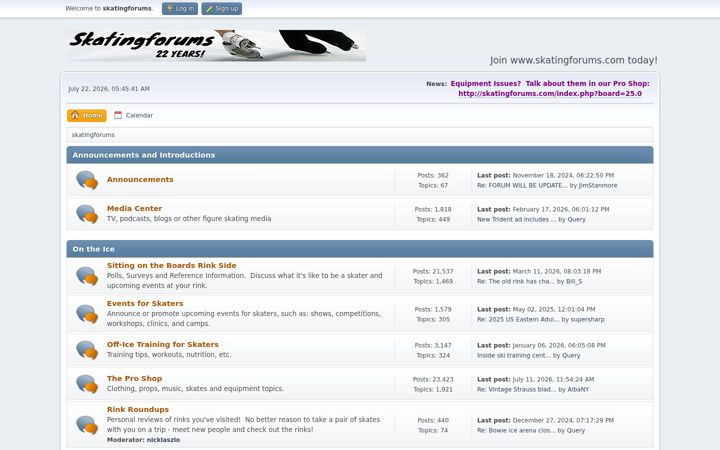Click Topics: 1,921 in Pro Shop row
Image resolution: width=720 pixels, height=450 pixels.
(x=433, y=389)
